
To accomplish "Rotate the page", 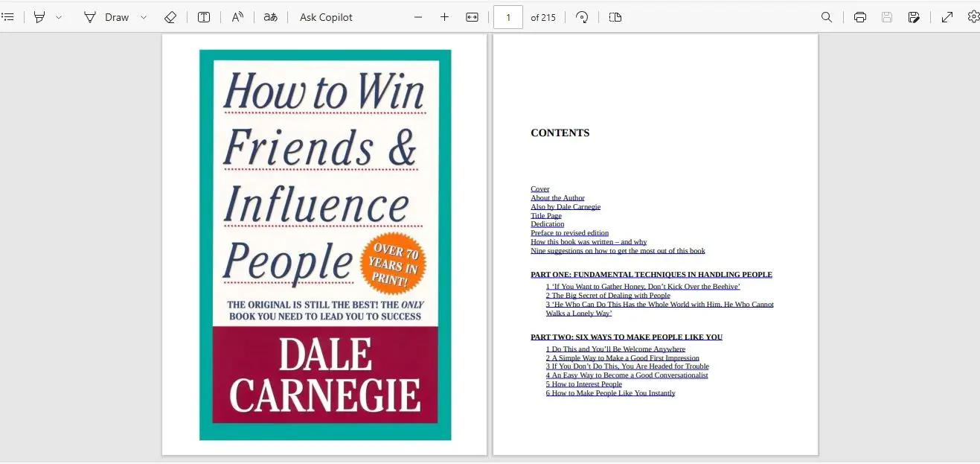I will [582, 16].
